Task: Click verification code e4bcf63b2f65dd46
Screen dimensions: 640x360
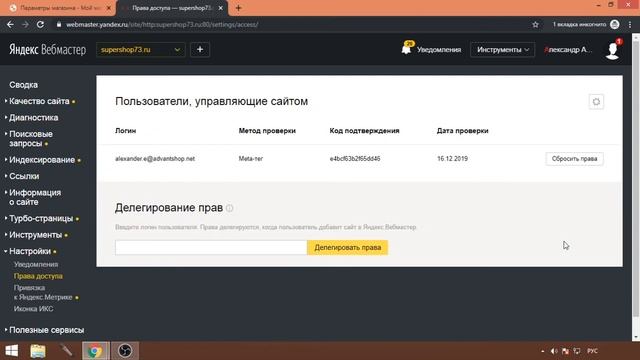Action: point(355,159)
